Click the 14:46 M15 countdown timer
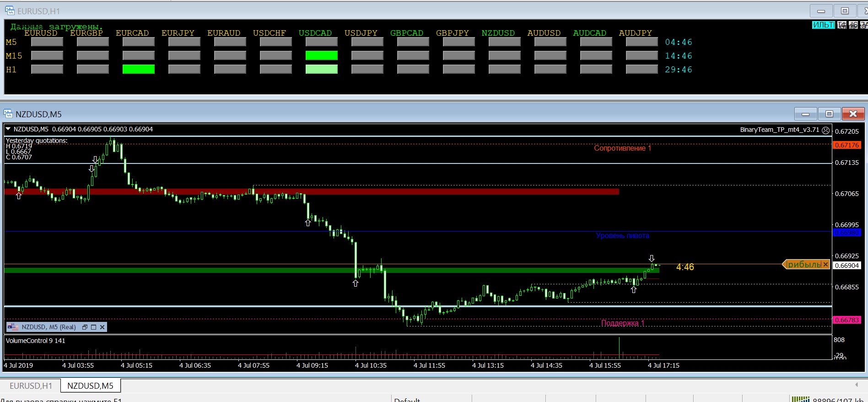Screen dimensions: 868x402 (679, 56)
